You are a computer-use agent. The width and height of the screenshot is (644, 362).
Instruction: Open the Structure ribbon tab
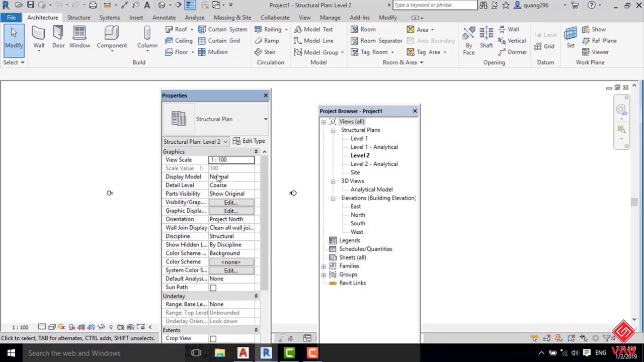79,18
